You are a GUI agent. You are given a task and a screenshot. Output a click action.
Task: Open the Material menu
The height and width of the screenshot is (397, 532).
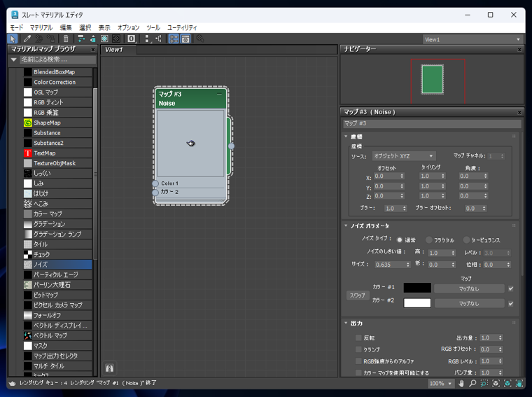(x=41, y=28)
